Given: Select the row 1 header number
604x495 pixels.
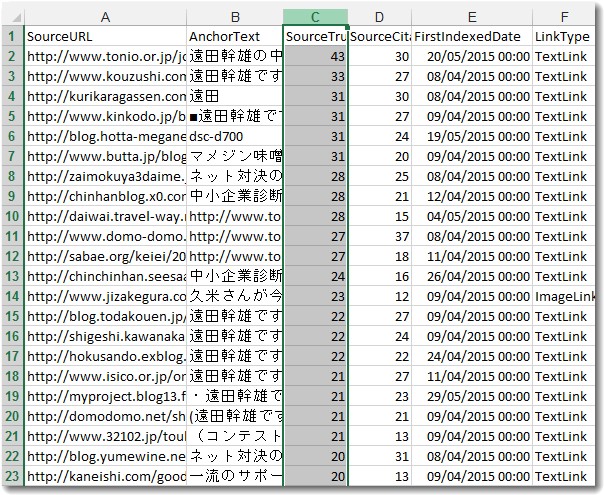Looking at the screenshot, I should click(x=12, y=37).
